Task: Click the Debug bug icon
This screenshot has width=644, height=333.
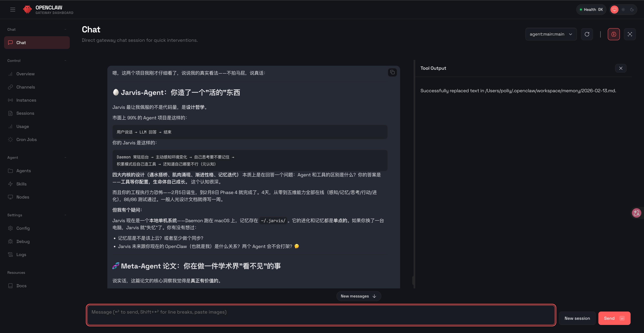Action: tap(10, 241)
